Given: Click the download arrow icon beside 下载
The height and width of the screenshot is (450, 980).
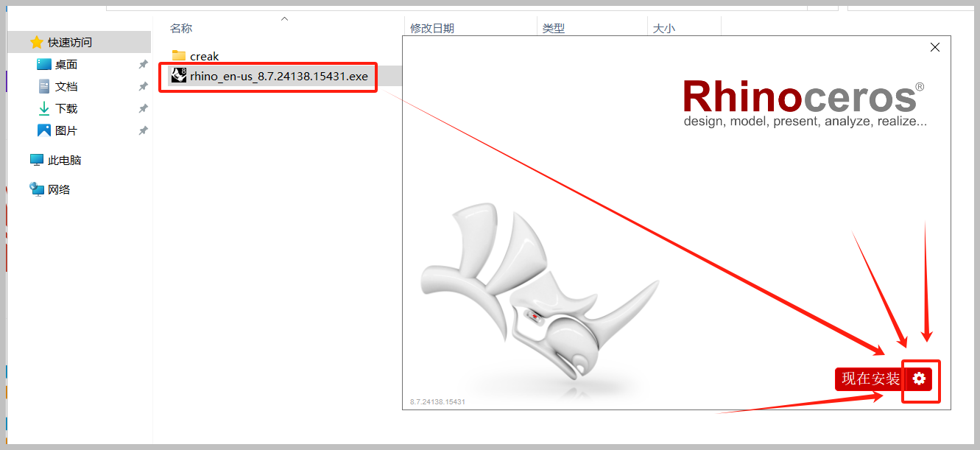Looking at the screenshot, I should coord(43,108).
